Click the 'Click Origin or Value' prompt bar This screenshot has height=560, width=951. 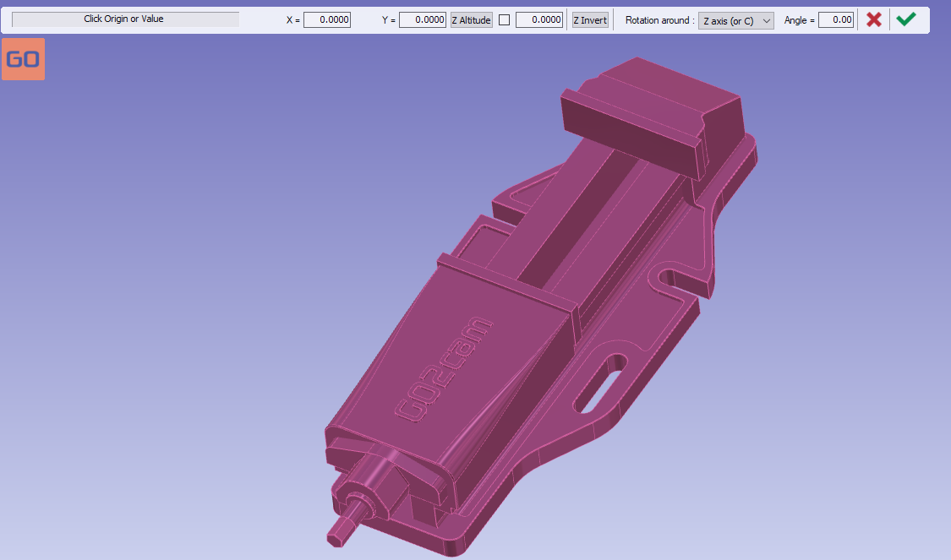pyautogui.click(x=125, y=19)
